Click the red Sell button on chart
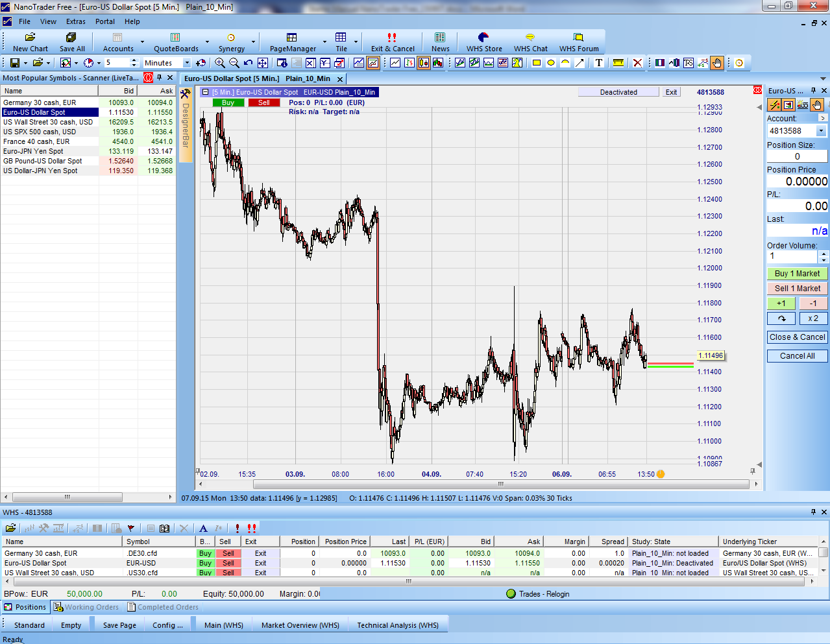Image resolution: width=830 pixels, height=644 pixels. (x=264, y=102)
